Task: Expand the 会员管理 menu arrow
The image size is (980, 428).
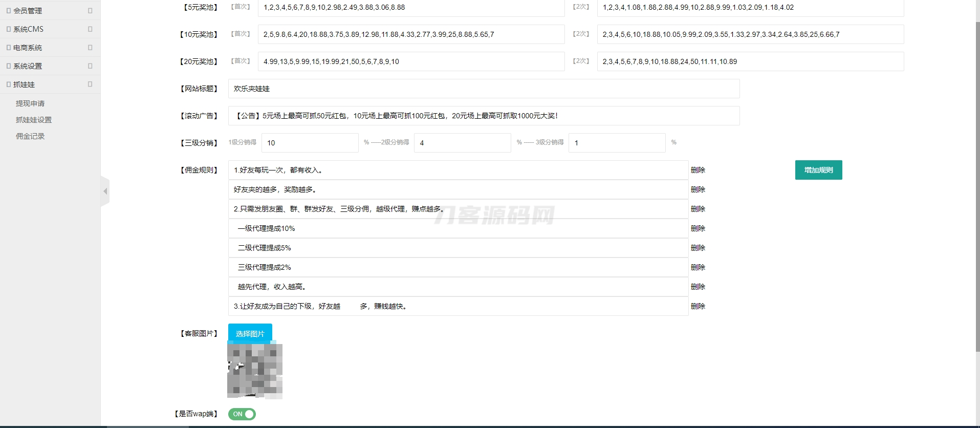Action: pos(90,11)
